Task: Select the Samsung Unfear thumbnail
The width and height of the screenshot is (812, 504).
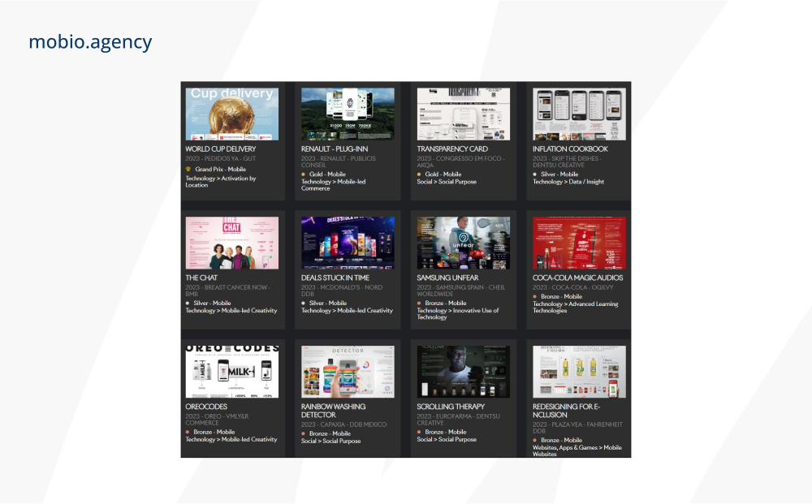Action: pos(464,243)
